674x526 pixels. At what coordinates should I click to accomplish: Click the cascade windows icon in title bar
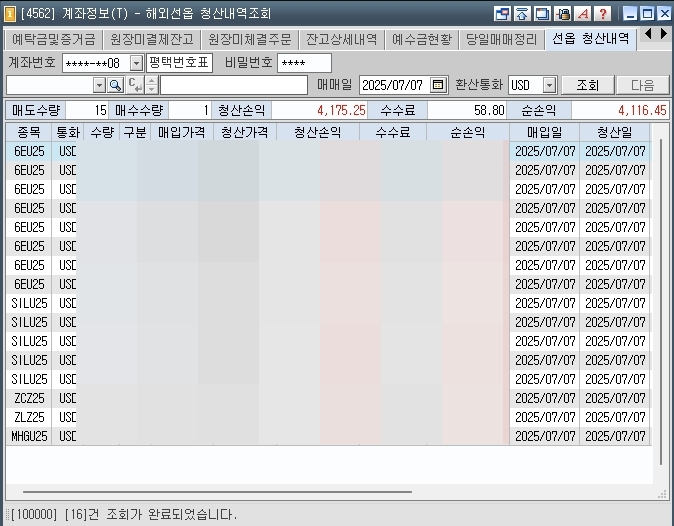click(x=542, y=14)
